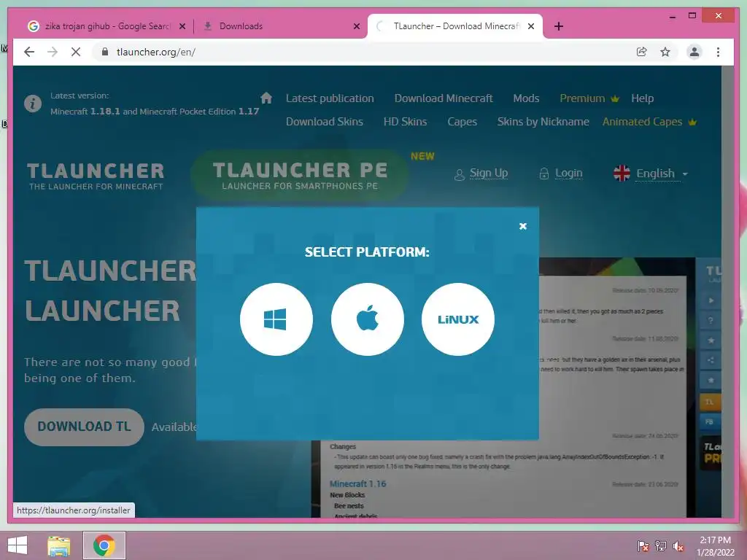Open Animated Capes page
747x560 pixels.
(649, 122)
